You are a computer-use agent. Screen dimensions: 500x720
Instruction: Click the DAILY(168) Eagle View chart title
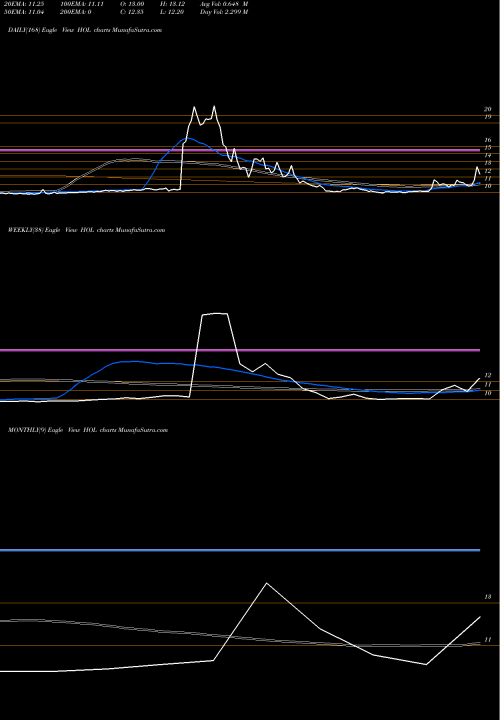click(85, 30)
